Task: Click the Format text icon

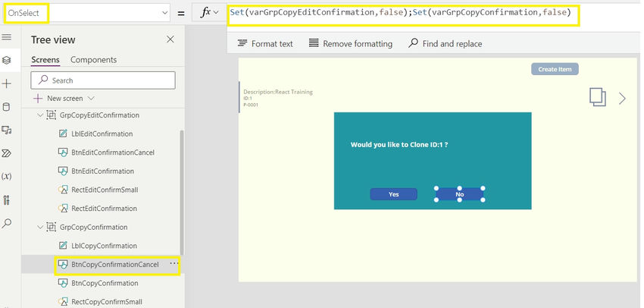Action: click(x=242, y=43)
